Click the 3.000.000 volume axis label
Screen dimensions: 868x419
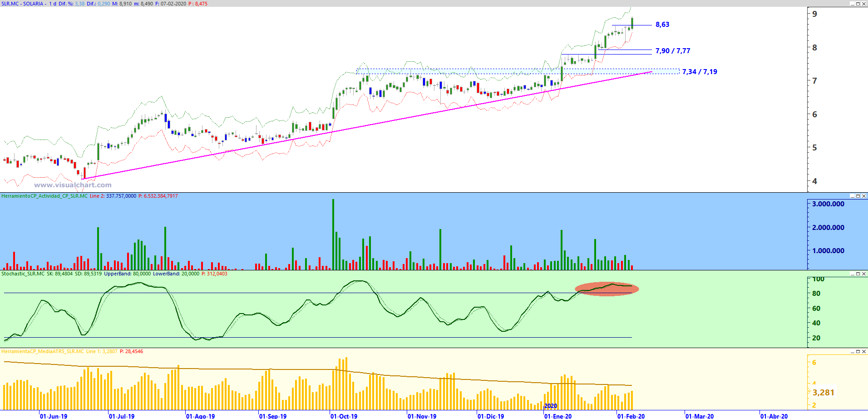click(829, 204)
